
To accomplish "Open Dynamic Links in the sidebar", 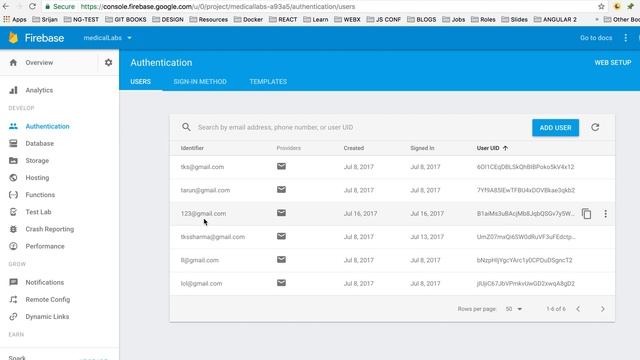I will click(47, 316).
